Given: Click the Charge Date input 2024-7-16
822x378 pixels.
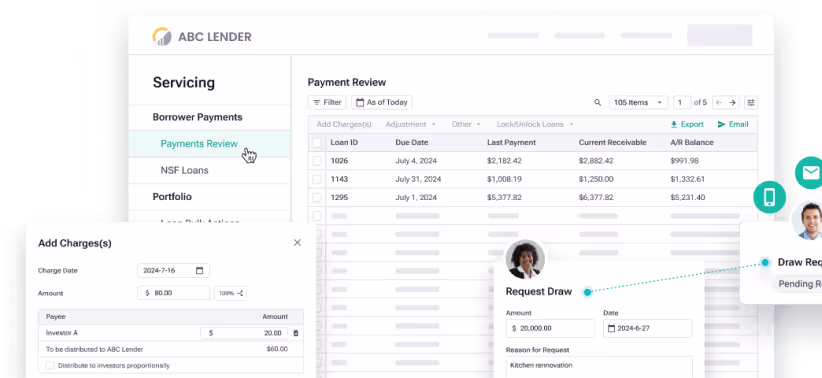Looking at the screenshot, I should tap(174, 271).
